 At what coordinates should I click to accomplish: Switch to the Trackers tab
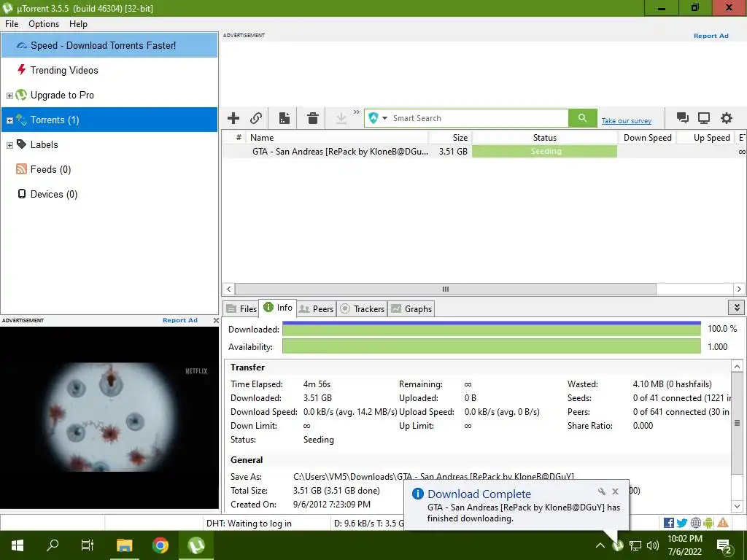point(362,309)
